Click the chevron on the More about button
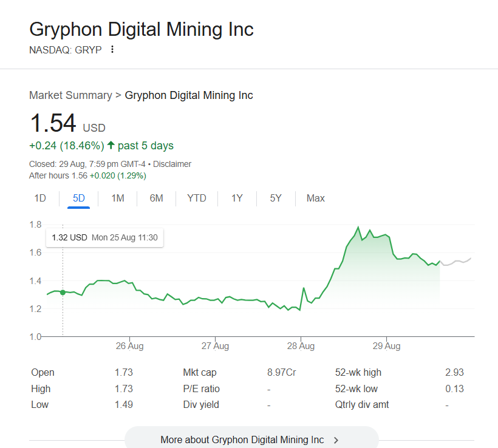This screenshot has width=498, height=448. click(x=336, y=440)
